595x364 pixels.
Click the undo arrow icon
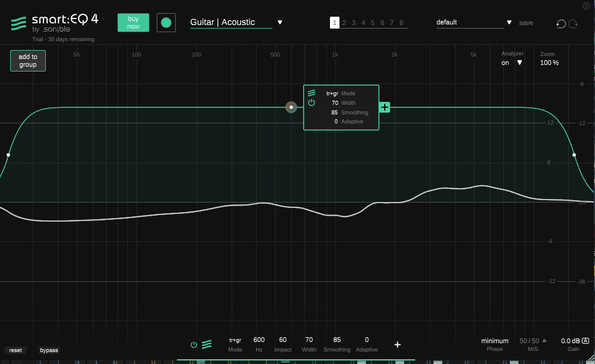[560, 23]
